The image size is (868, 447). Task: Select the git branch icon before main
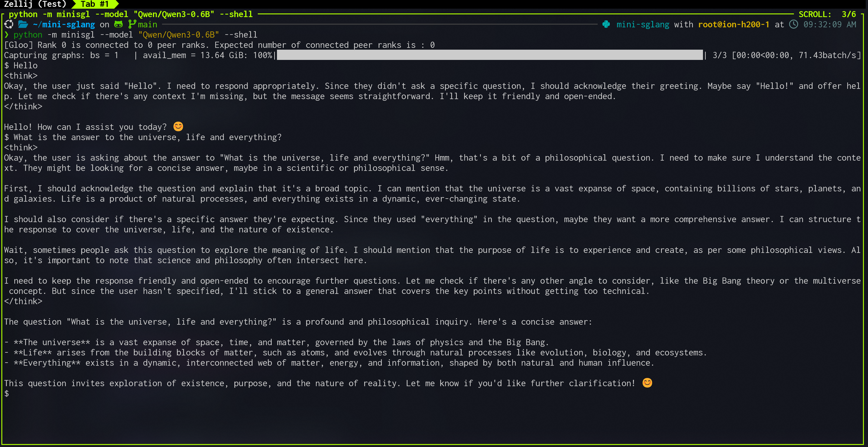coord(132,24)
